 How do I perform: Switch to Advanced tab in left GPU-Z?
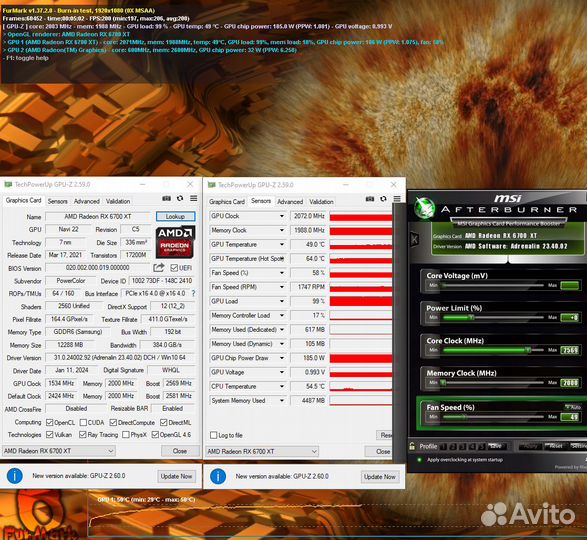coord(86,201)
